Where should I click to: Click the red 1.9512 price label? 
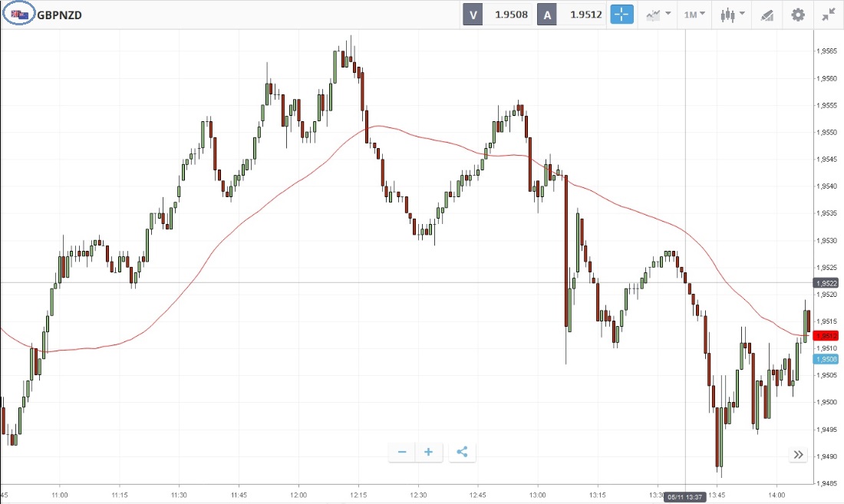click(x=826, y=336)
